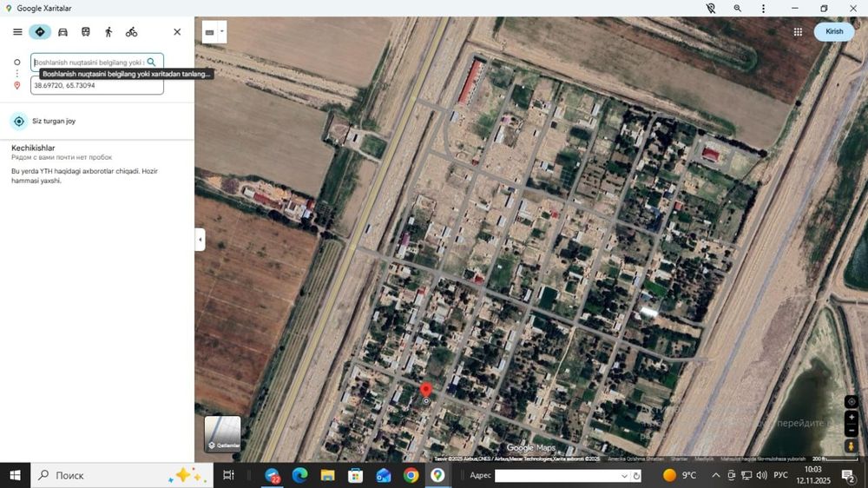
Task: Open weather widget showing 9°C
Action: (680, 475)
